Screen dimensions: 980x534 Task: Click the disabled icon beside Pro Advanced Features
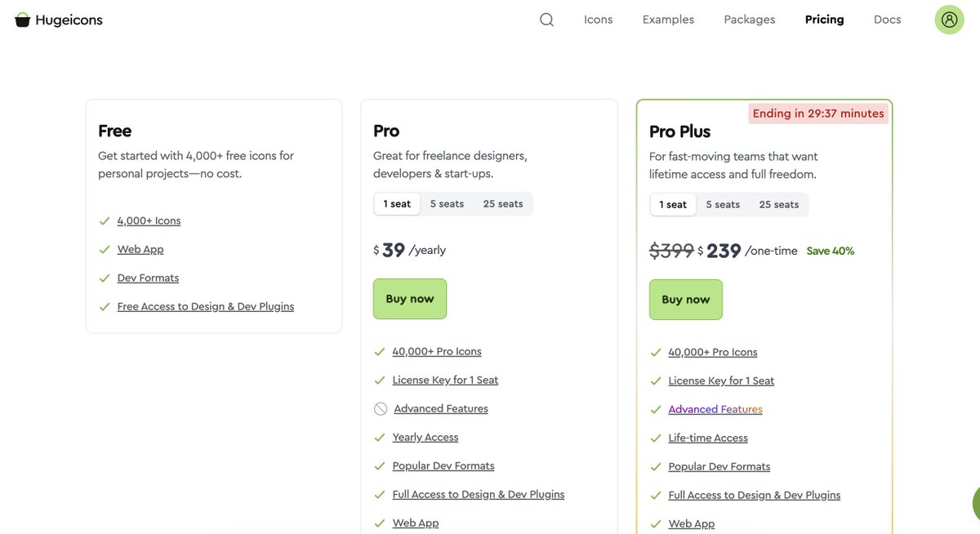pyautogui.click(x=381, y=409)
